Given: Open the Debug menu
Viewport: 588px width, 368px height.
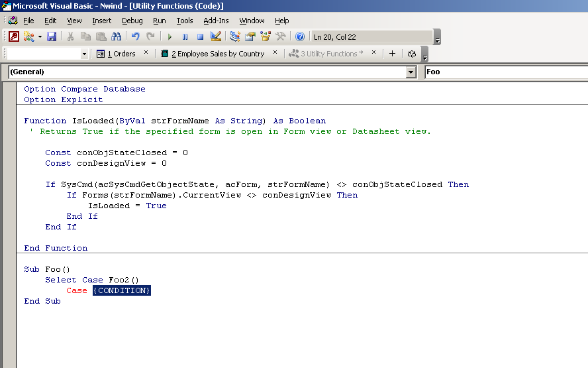Looking at the screenshot, I should 132,21.
